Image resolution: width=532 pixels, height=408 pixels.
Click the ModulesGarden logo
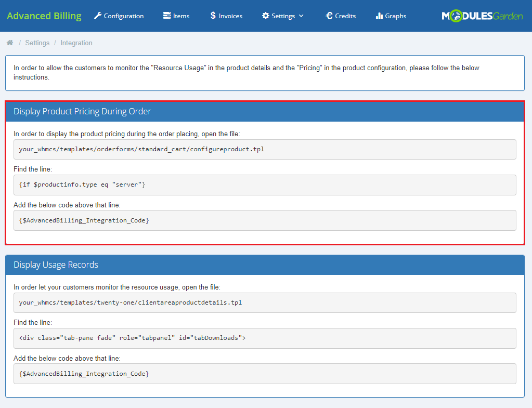click(x=482, y=16)
